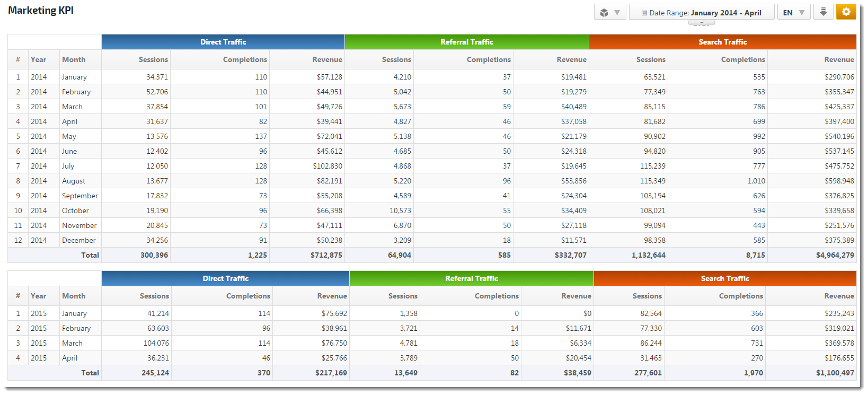Image resolution: width=868 pixels, height=395 pixels.
Task: Click the download arrow export icon
Action: (823, 12)
